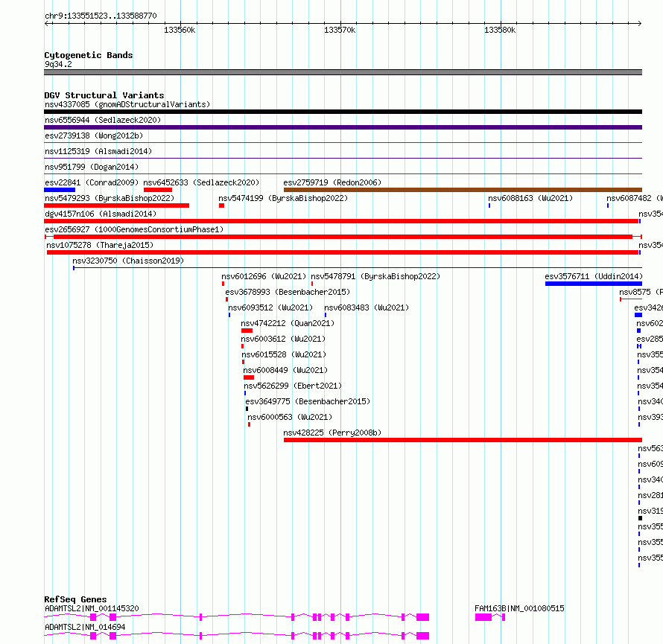This screenshot has width=663, height=644.
Task: Click the blue nsv6083483 marker
Action: point(325,315)
